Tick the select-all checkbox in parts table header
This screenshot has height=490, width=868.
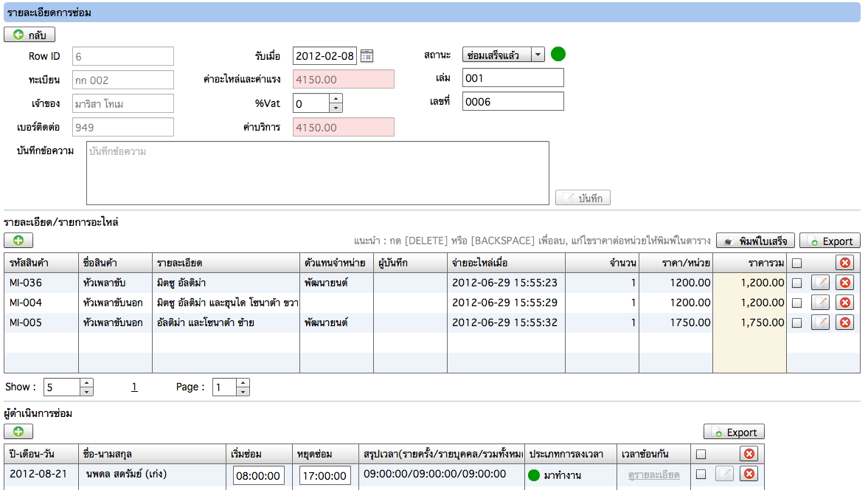[x=796, y=263]
